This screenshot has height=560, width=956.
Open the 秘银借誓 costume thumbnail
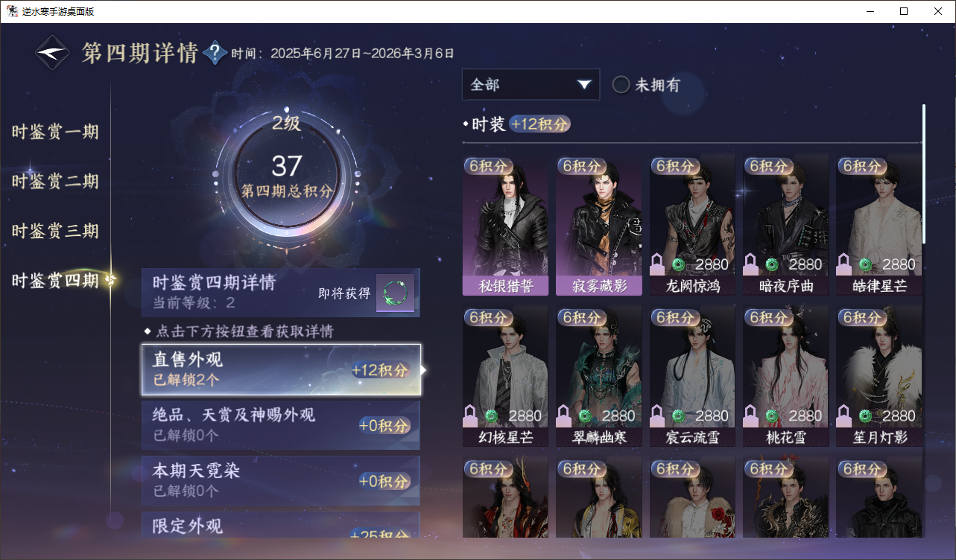tap(505, 225)
